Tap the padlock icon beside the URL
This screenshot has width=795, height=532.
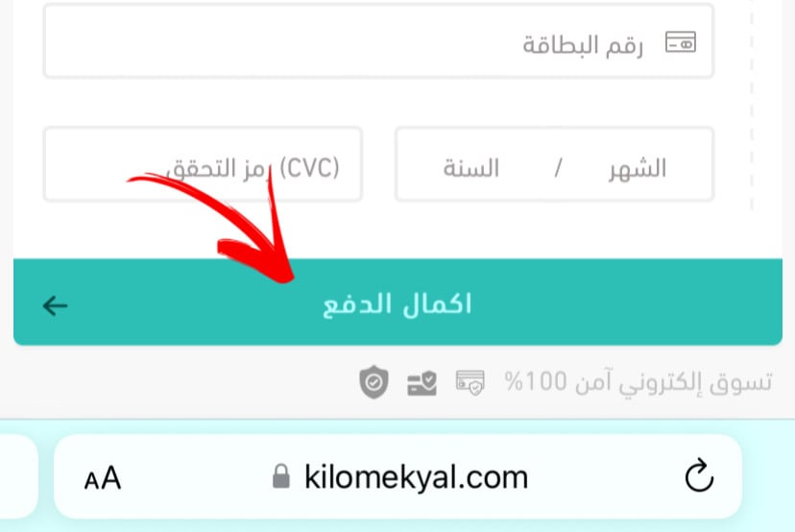pos(281,476)
